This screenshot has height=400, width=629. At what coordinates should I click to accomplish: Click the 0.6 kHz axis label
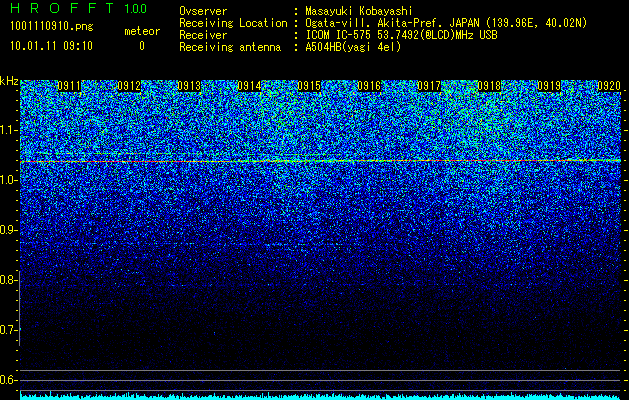7,380
